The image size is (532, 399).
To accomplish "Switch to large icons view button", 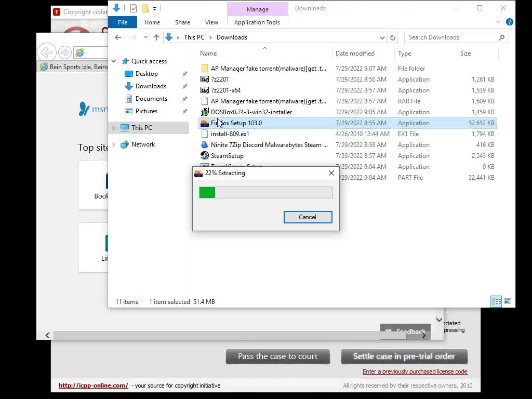I will 508,301.
